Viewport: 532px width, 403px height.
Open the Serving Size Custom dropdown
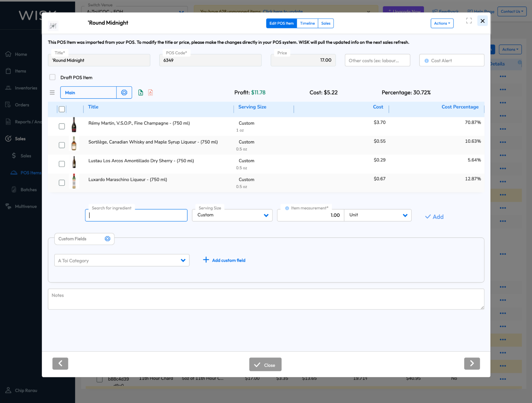pyautogui.click(x=232, y=215)
